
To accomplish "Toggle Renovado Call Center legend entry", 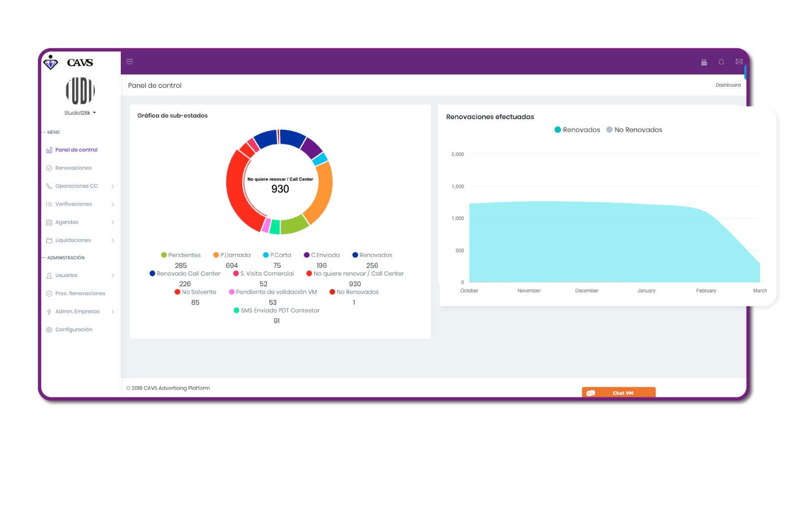I will click(185, 274).
